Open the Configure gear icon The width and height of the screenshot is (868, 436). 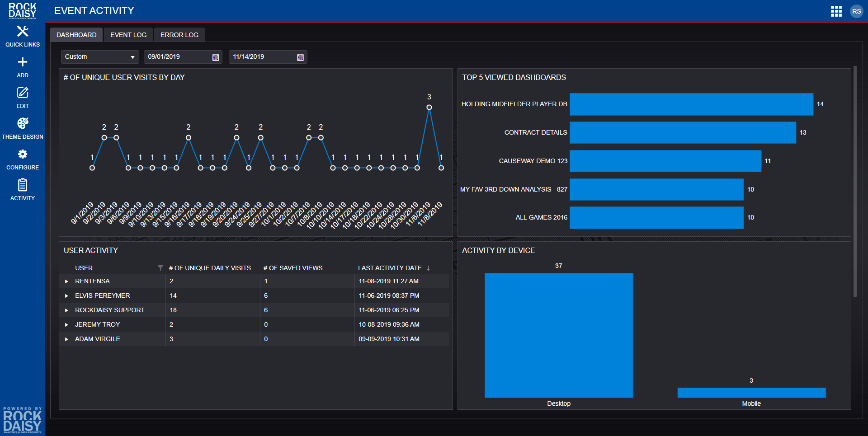coord(23,154)
